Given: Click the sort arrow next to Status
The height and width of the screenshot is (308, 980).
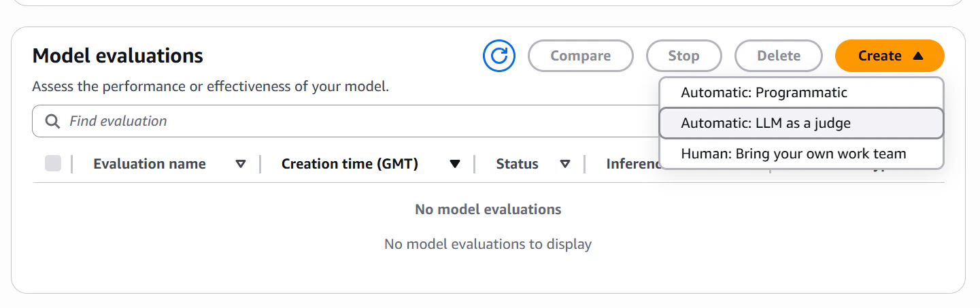Looking at the screenshot, I should tap(565, 164).
